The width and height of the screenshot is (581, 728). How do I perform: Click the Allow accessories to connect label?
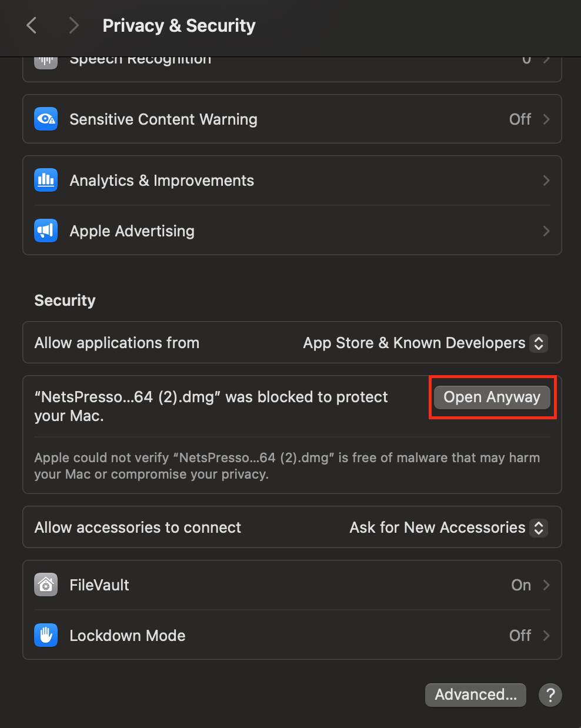point(138,527)
